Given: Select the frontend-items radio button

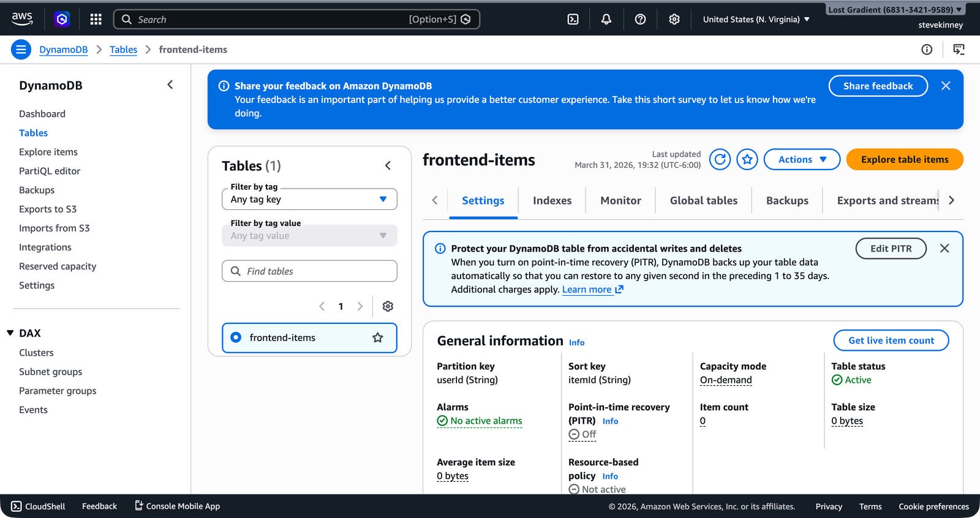Looking at the screenshot, I should (236, 337).
